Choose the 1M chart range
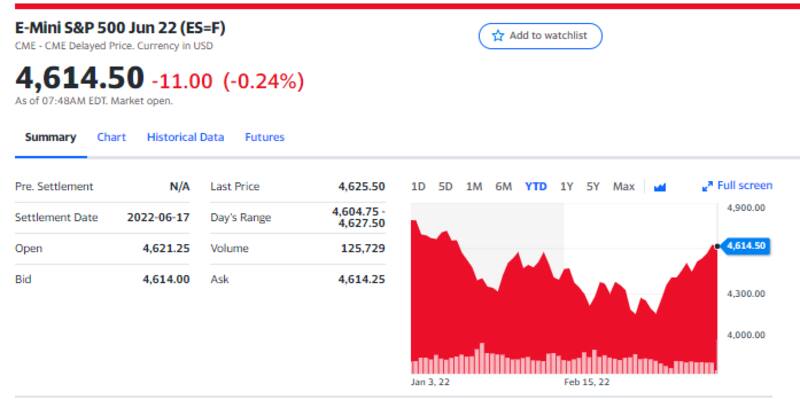800x415 pixels. (x=474, y=186)
